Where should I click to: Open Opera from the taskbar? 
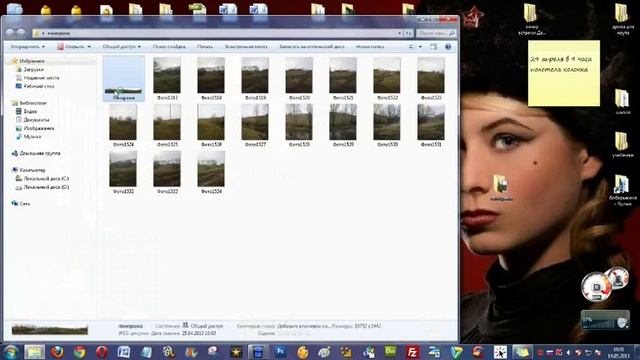click(102, 352)
